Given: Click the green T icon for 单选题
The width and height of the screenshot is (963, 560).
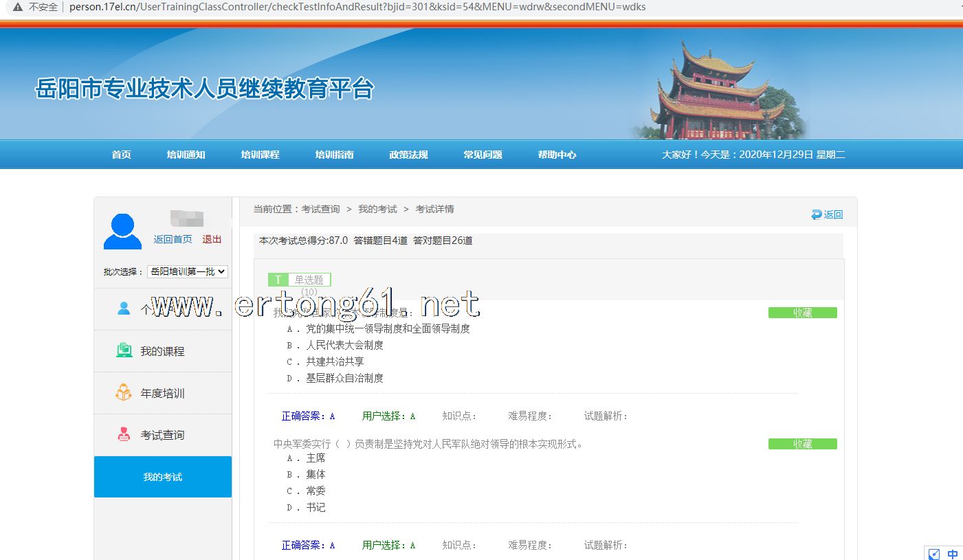Looking at the screenshot, I should (278, 280).
